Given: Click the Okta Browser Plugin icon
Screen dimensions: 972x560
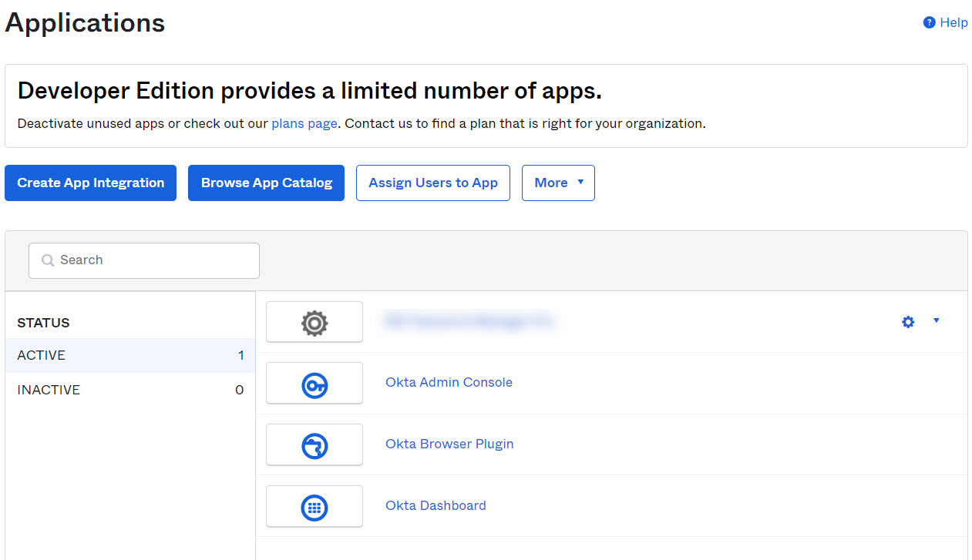Looking at the screenshot, I should (314, 446).
